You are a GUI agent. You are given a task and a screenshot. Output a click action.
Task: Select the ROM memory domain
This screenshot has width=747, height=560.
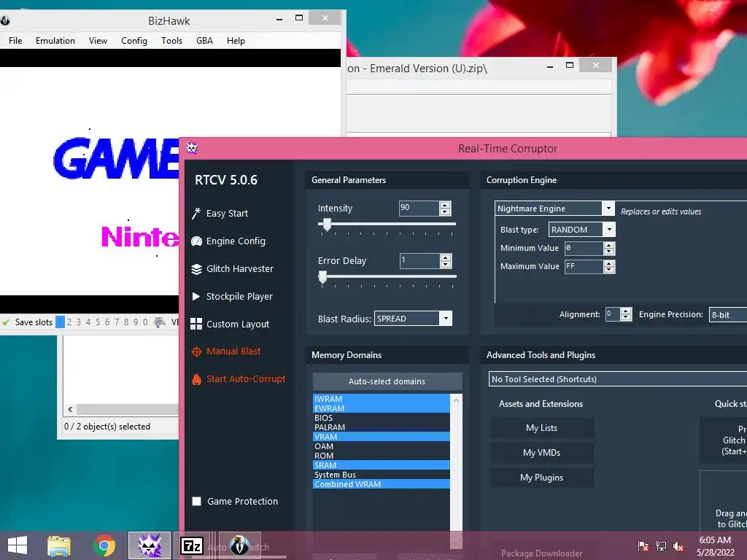381,456
